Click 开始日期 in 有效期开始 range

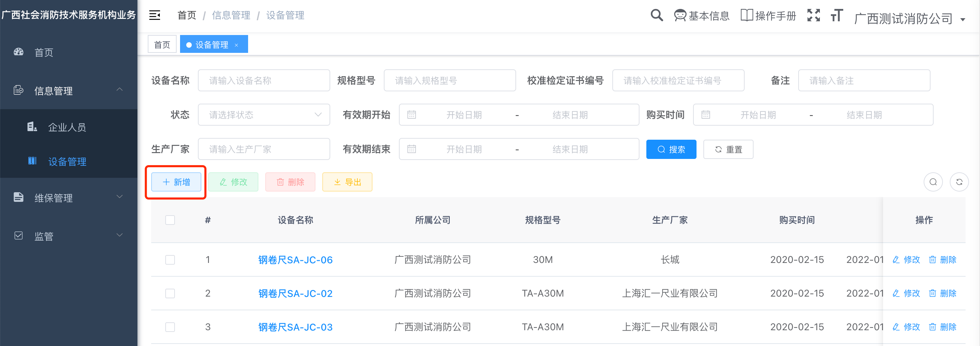pos(464,115)
